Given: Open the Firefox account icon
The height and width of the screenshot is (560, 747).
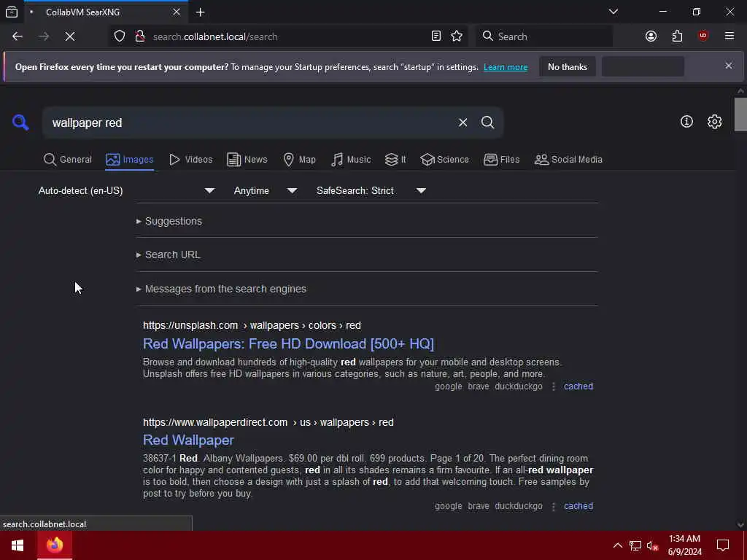Looking at the screenshot, I should 651,36.
